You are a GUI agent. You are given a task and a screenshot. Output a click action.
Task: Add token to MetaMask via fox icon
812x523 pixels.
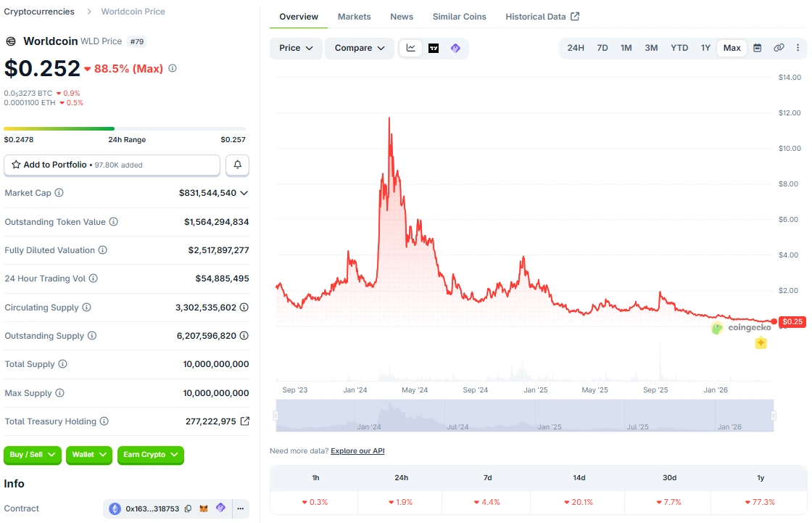[x=204, y=509]
